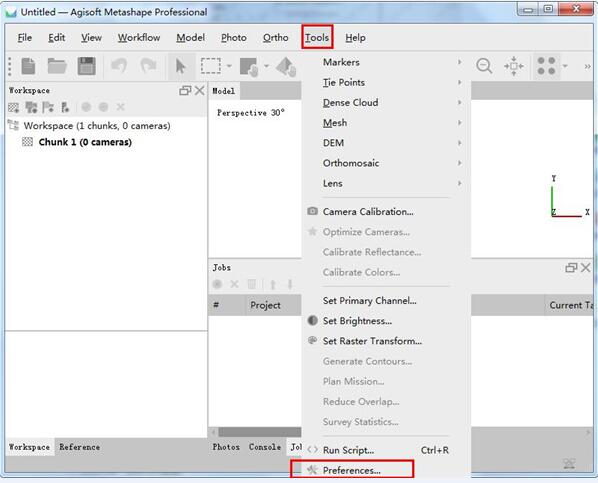Open the Edit menu
The height and width of the screenshot is (483, 598).
[x=56, y=38]
